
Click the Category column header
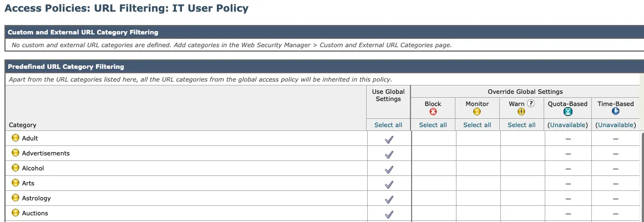pos(23,125)
